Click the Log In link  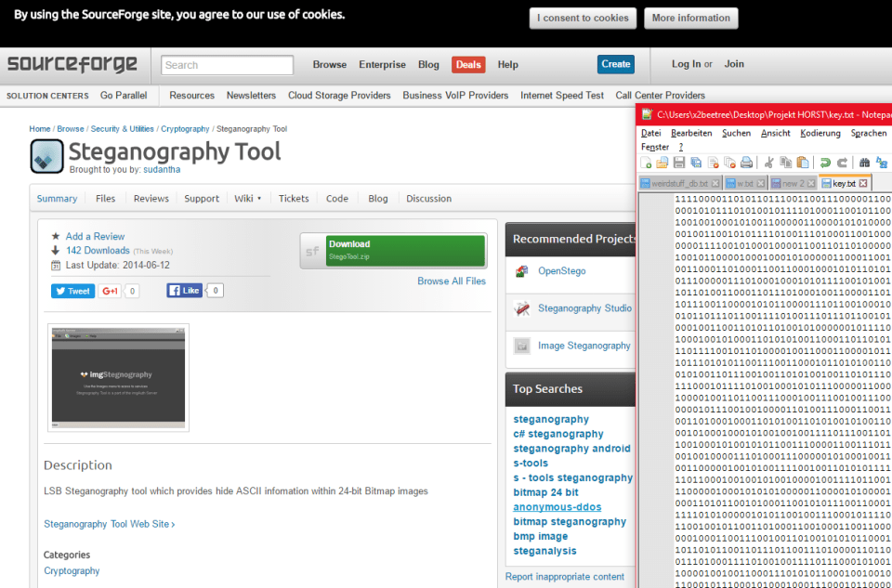(x=686, y=64)
